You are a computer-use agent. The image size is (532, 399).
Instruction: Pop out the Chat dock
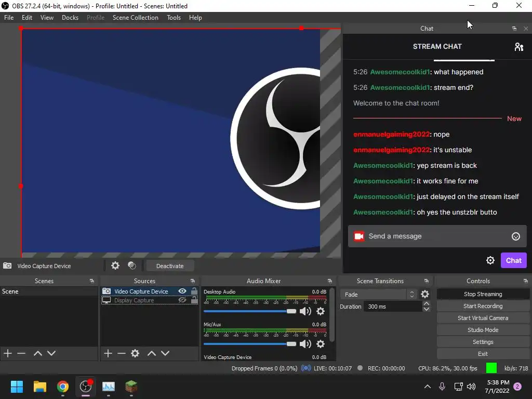point(514,29)
